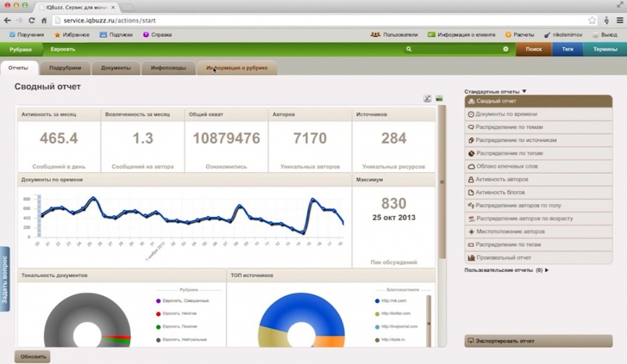Click into the search field in the green bar

(x=456, y=49)
